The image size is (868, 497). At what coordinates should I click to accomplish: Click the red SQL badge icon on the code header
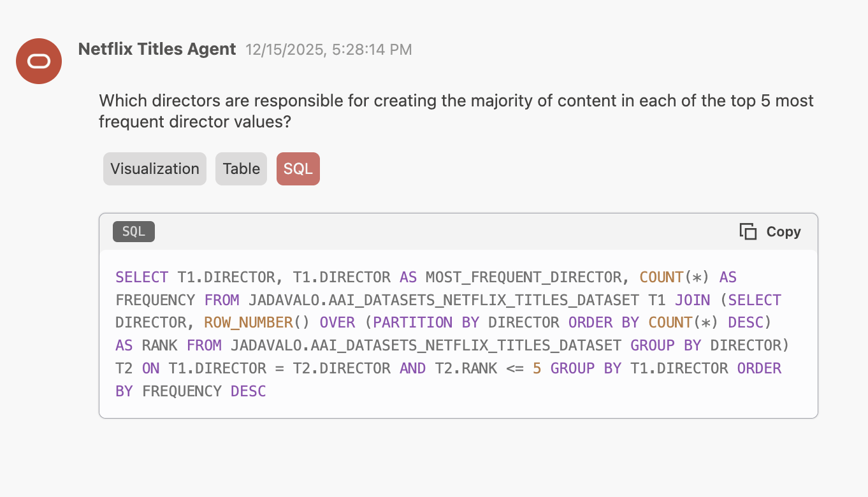tap(298, 168)
